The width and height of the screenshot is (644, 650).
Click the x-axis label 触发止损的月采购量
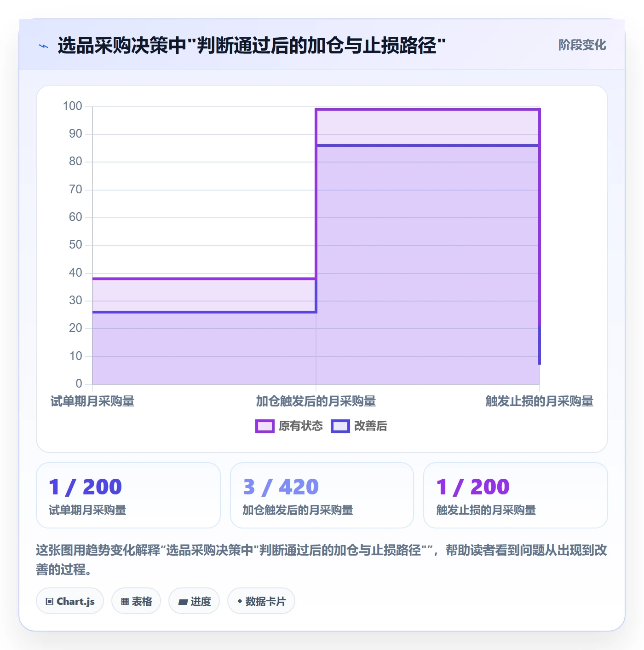(540, 401)
